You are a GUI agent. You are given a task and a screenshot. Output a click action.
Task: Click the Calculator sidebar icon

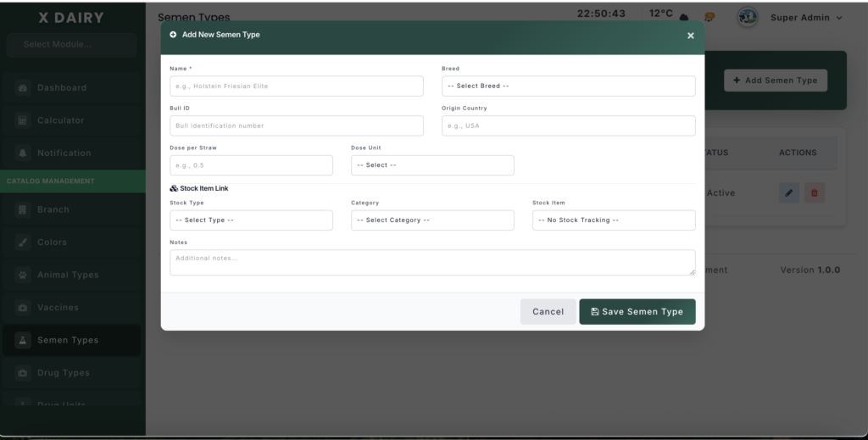click(x=24, y=120)
